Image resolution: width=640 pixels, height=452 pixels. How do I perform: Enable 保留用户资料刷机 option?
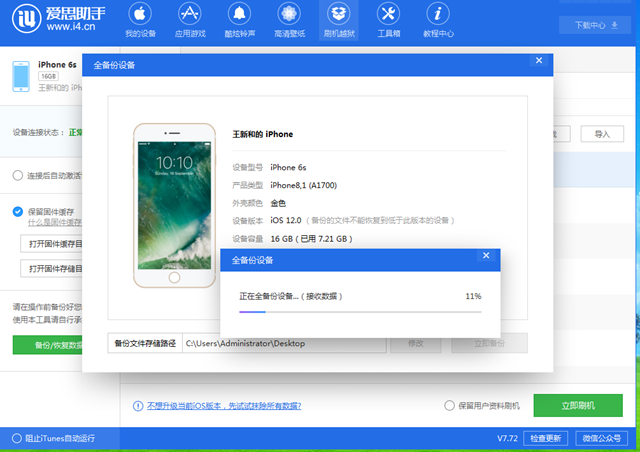coord(450,406)
